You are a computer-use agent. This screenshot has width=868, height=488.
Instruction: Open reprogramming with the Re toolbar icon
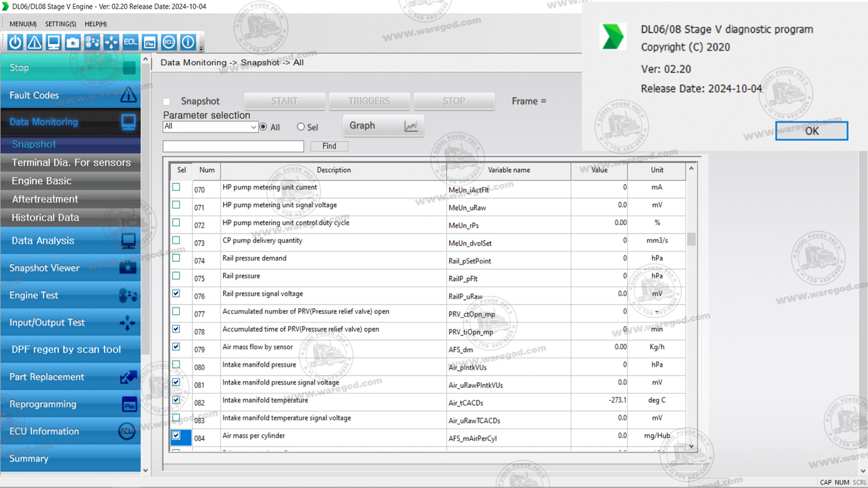[x=149, y=42]
